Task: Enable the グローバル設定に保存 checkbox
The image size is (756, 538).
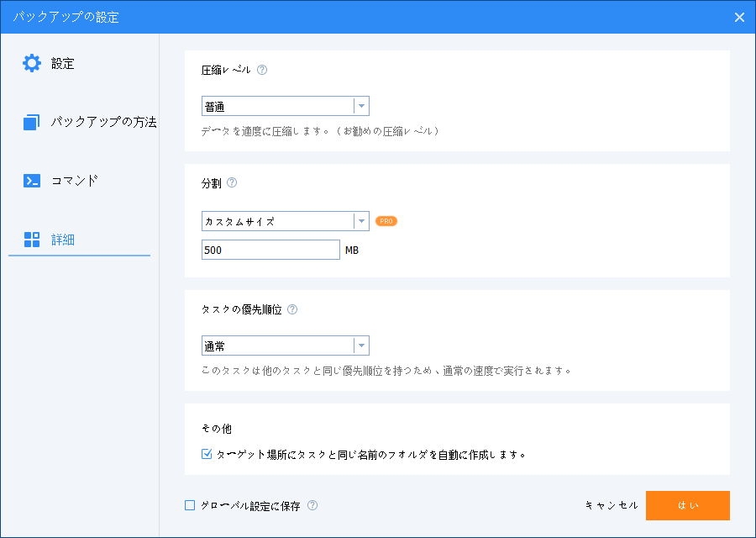Action: [190, 505]
